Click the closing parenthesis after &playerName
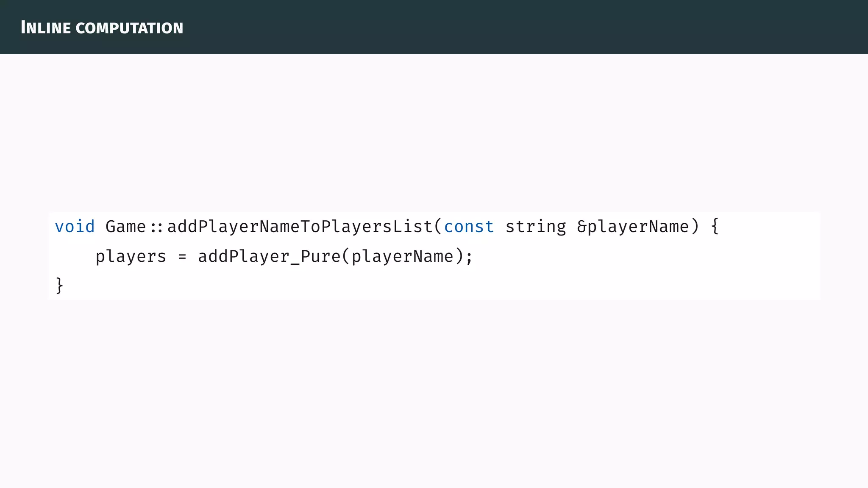The height and width of the screenshot is (488, 868). click(695, 226)
